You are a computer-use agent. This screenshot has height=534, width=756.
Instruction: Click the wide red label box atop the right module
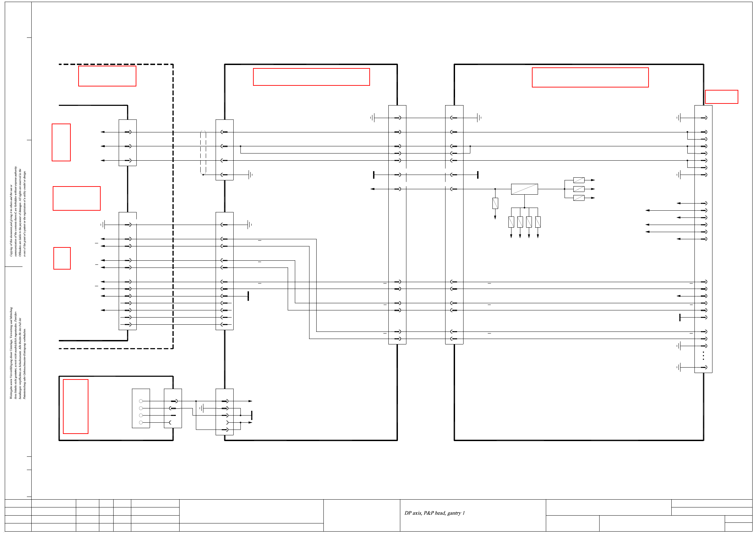[590, 78]
